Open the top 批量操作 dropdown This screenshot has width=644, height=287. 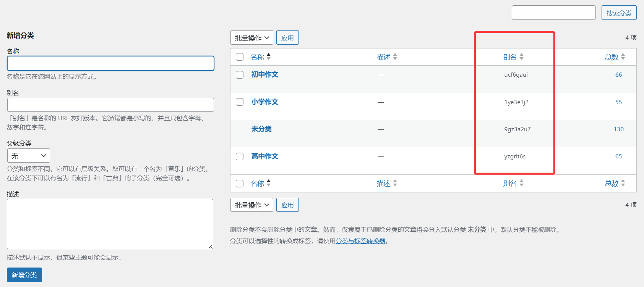tap(252, 37)
